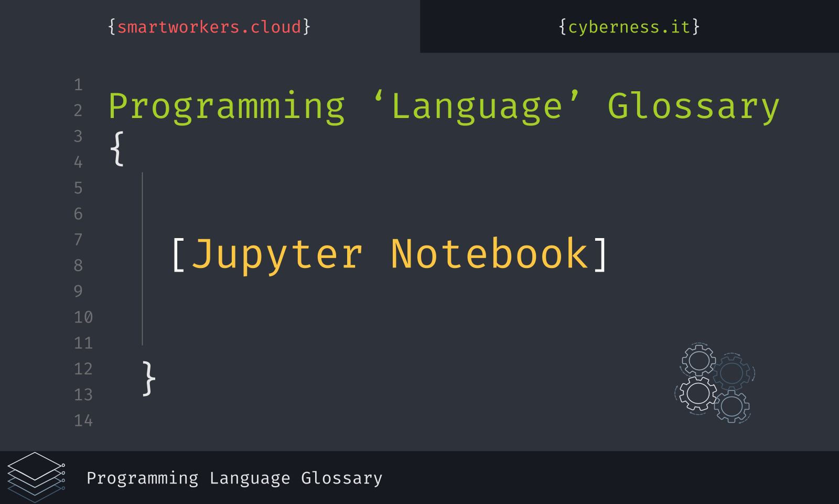Screen dimensions: 839x504
Task: Click line number 10
Action: 83,317
